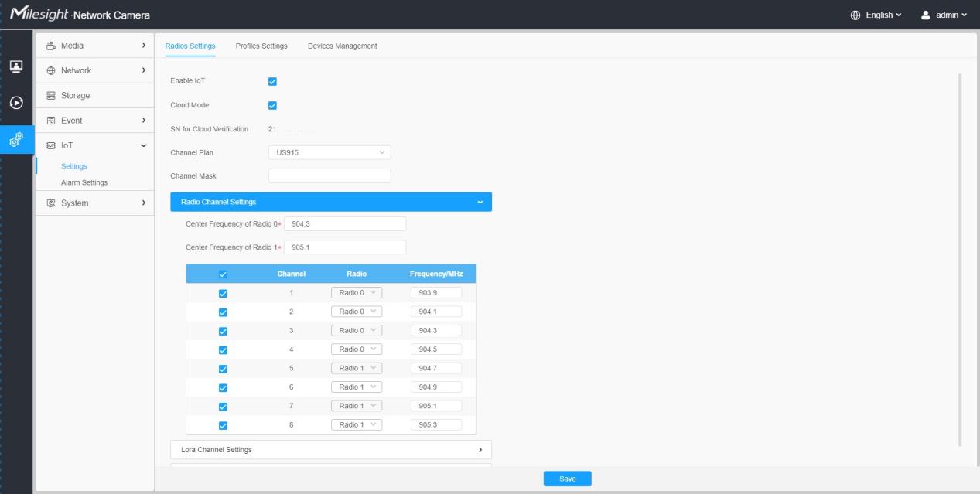The height and width of the screenshot is (494, 980).
Task: Click the Save button
Action: pyautogui.click(x=567, y=479)
